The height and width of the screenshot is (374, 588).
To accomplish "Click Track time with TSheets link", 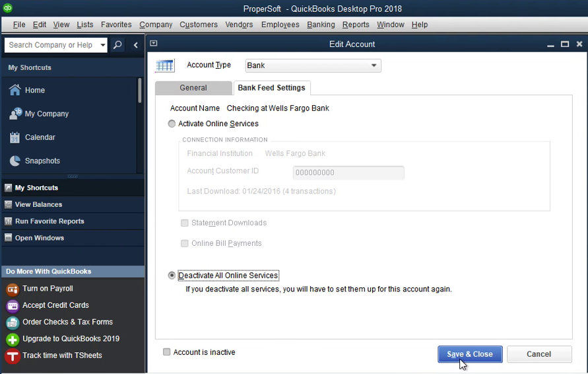I will (62, 355).
